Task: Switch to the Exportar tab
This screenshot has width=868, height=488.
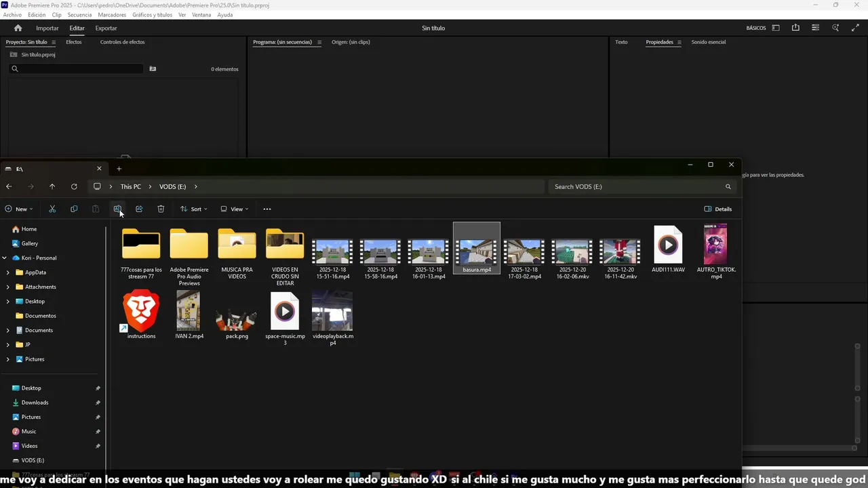Action: tap(106, 28)
